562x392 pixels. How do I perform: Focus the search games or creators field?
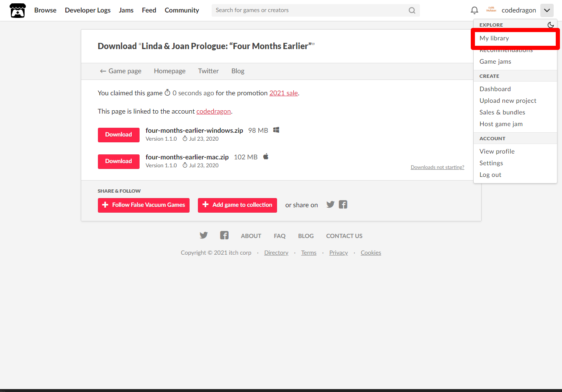point(315,10)
